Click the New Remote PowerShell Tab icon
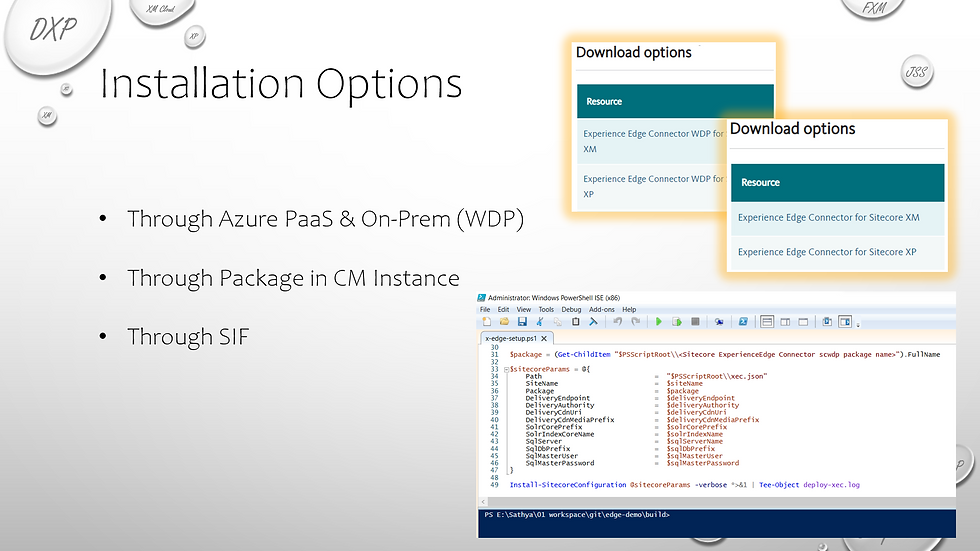The width and height of the screenshot is (980, 551). click(719, 322)
